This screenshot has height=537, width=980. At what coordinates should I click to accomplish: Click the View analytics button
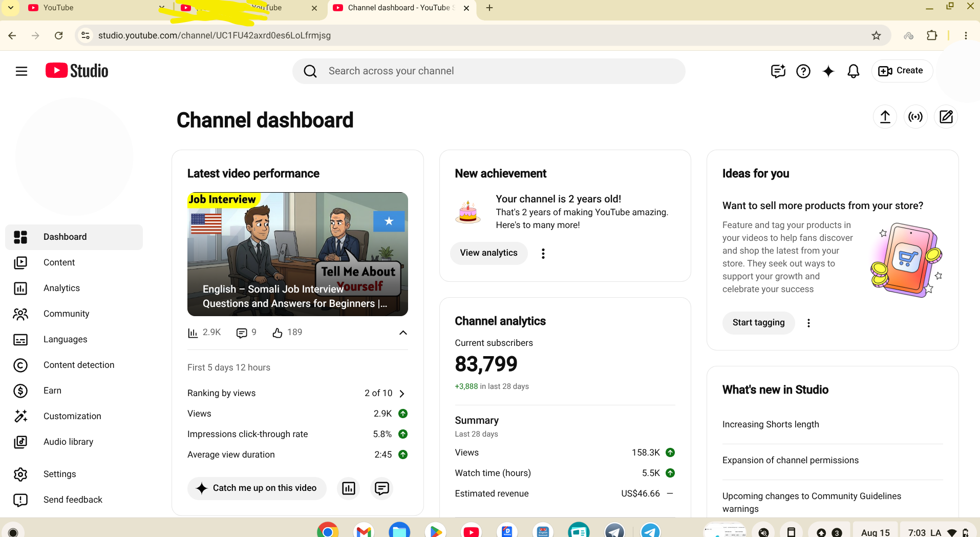(488, 253)
